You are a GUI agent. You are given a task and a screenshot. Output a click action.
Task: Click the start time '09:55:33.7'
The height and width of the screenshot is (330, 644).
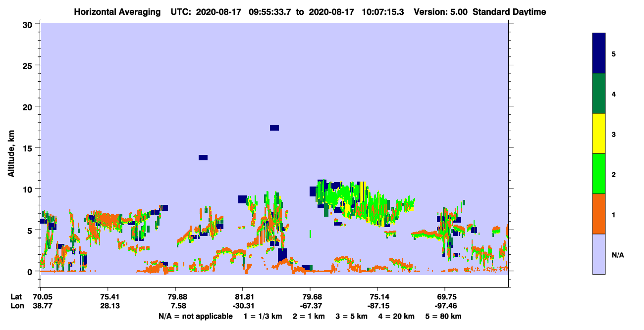click(270, 11)
